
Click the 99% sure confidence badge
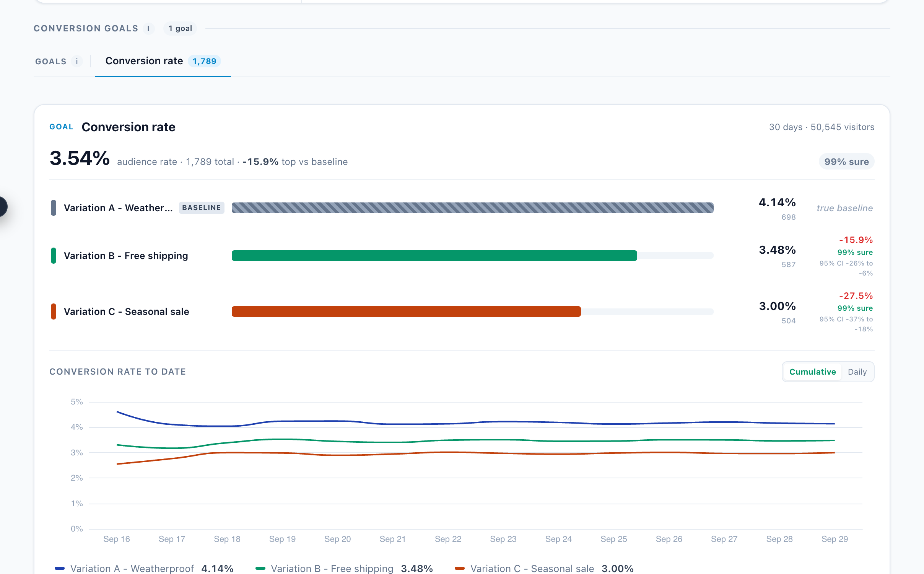pos(846,162)
